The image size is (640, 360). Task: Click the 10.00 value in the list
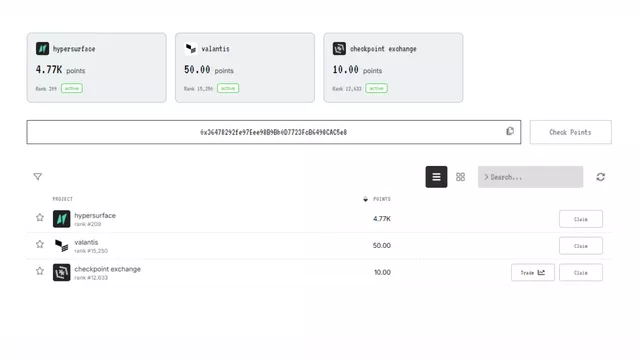[x=382, y=272]
